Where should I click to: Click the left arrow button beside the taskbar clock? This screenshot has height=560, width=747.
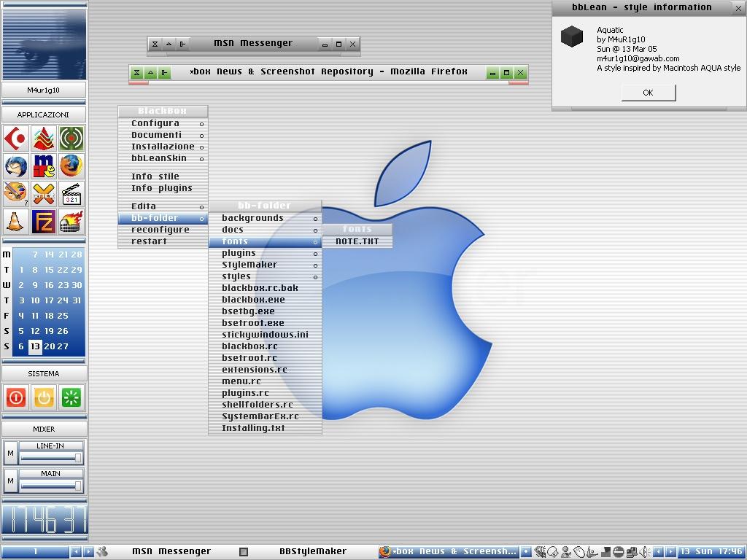659,551
